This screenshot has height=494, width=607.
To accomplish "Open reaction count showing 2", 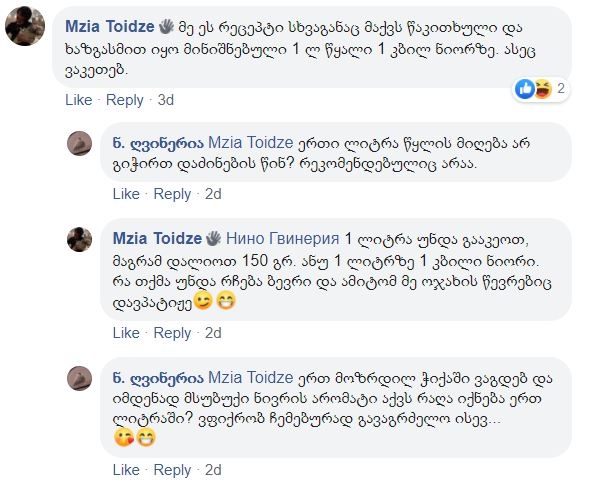I will point(562,89).
